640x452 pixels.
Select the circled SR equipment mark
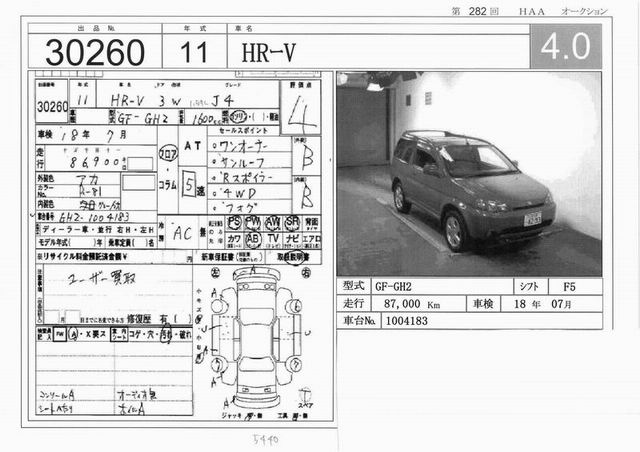click(x=292, y=222)
